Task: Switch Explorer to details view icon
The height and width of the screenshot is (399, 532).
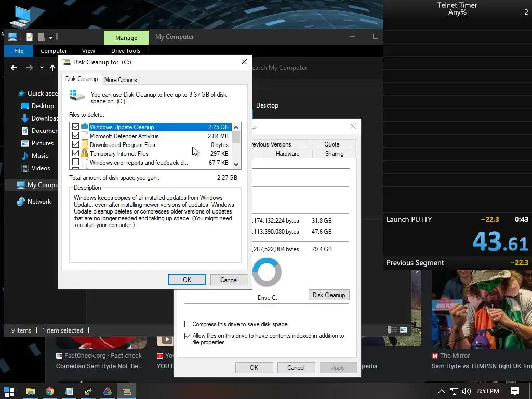Action: point(392,329)
